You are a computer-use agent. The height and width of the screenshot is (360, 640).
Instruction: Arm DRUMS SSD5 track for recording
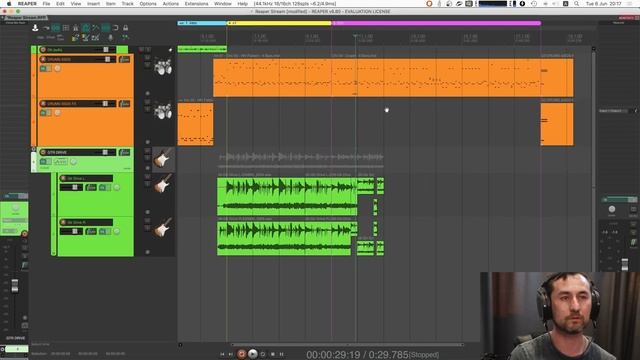pos(43,59)
